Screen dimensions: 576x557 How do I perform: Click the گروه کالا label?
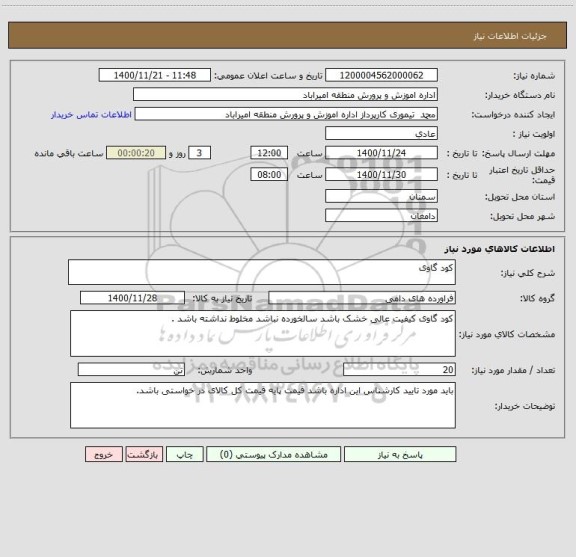click(x=537, y=298)
